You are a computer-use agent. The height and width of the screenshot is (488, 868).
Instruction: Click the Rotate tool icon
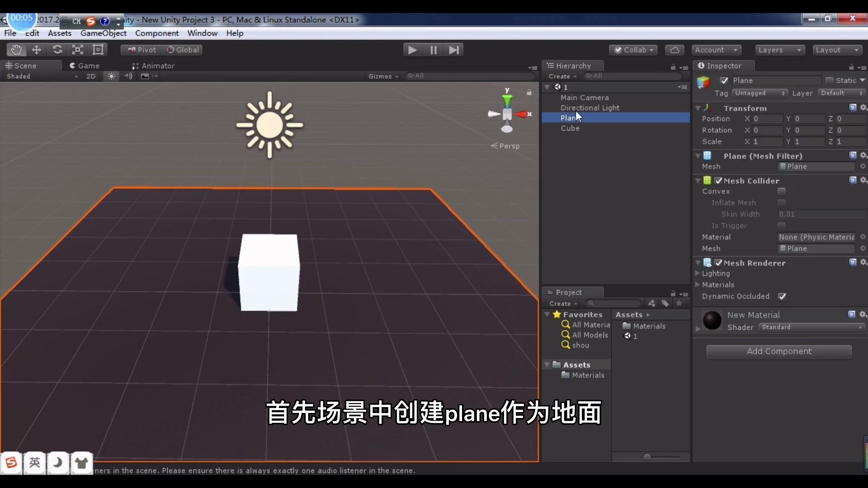pyautogui.click(x=57, y=49)
